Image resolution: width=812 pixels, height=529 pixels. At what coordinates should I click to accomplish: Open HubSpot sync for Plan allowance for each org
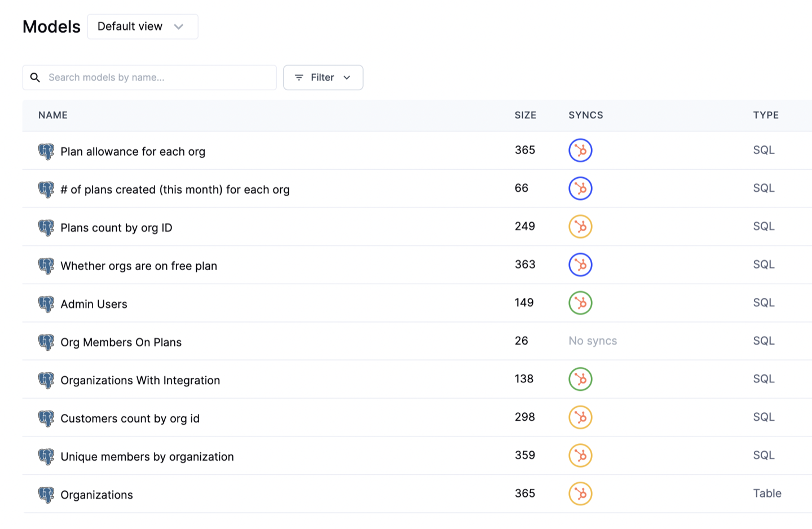tap(580, 151)
